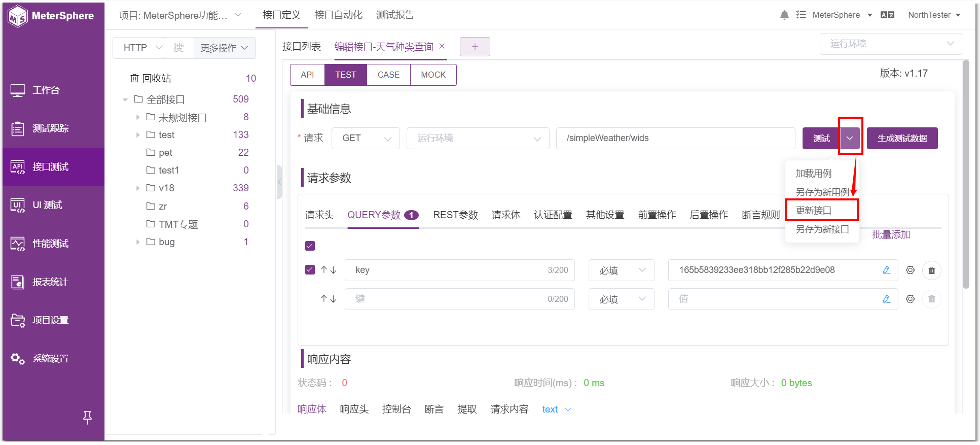Open the 项目设置 sidebar icon
This screenshot has height=445, width=980.
(18, 320)
